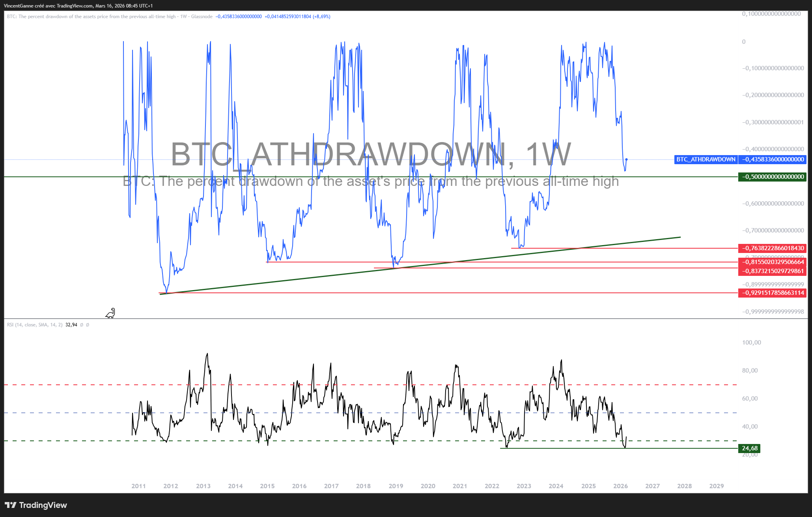Select the blue BTC_ATHDRAWDOWN price label
This screenshot has width=812, height=517.
706,159
